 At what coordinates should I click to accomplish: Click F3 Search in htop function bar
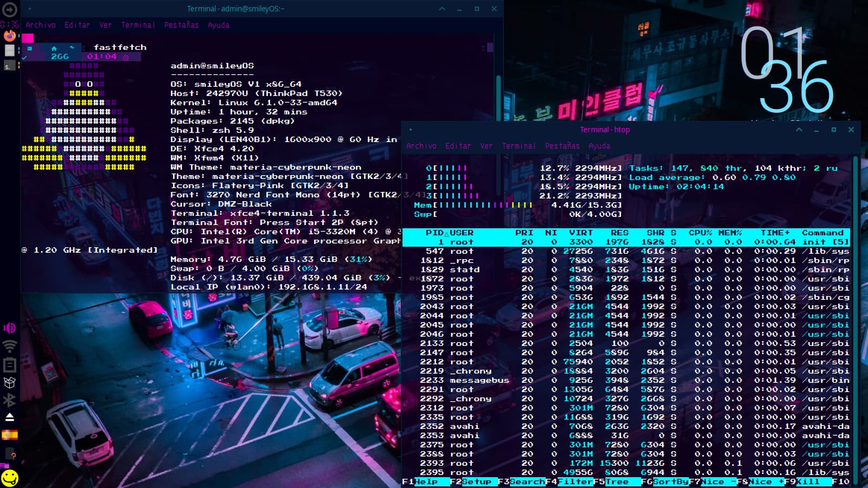(x=521, y=481)
